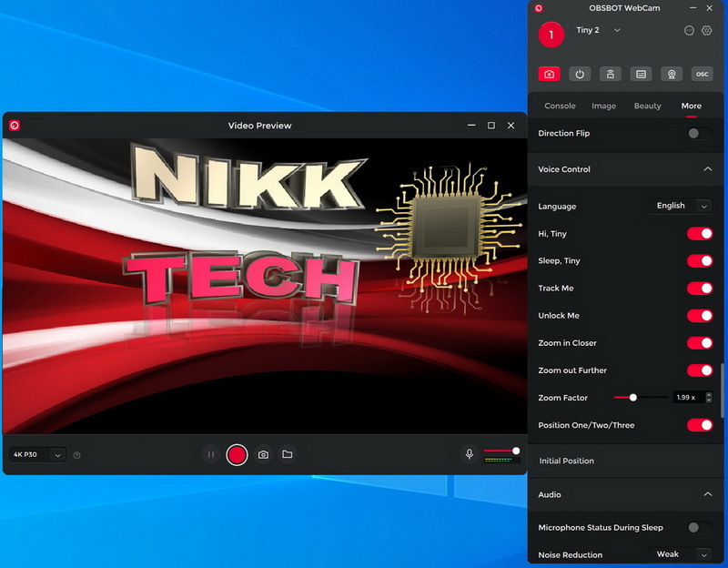The width and height of the screenshot is (728, 568).
Task: Click the microphone volume slider handle
Action: click(516, 451)
